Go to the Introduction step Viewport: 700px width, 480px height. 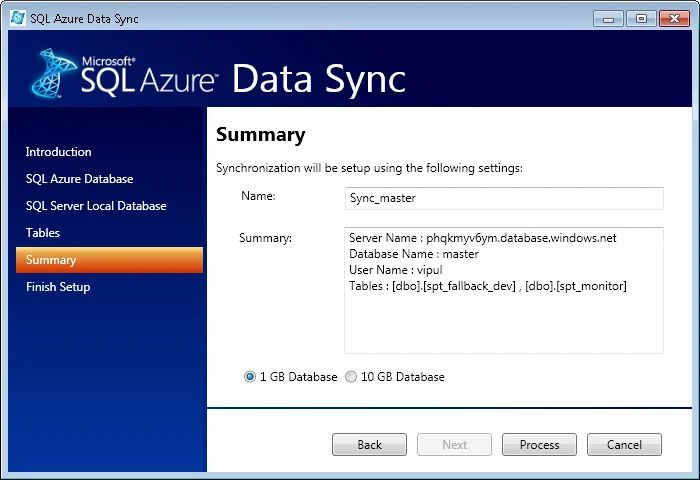click(x=58, y=152)
